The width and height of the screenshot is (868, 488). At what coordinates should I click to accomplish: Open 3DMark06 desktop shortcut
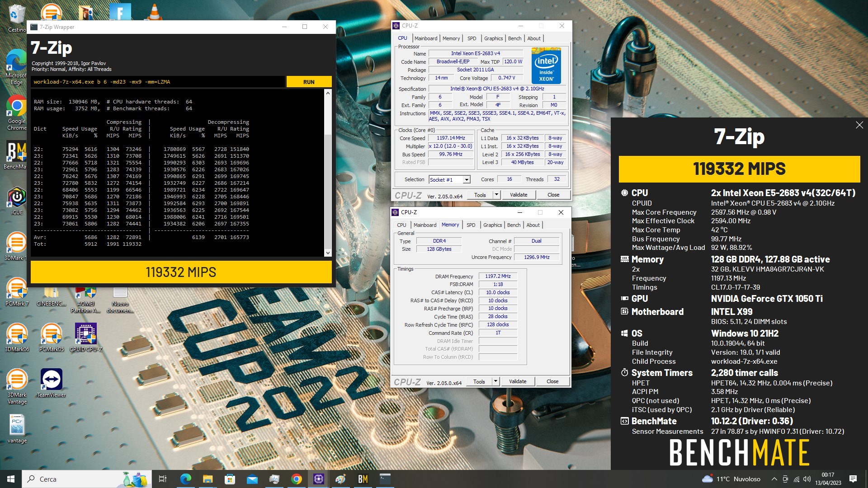coord(17,338)
